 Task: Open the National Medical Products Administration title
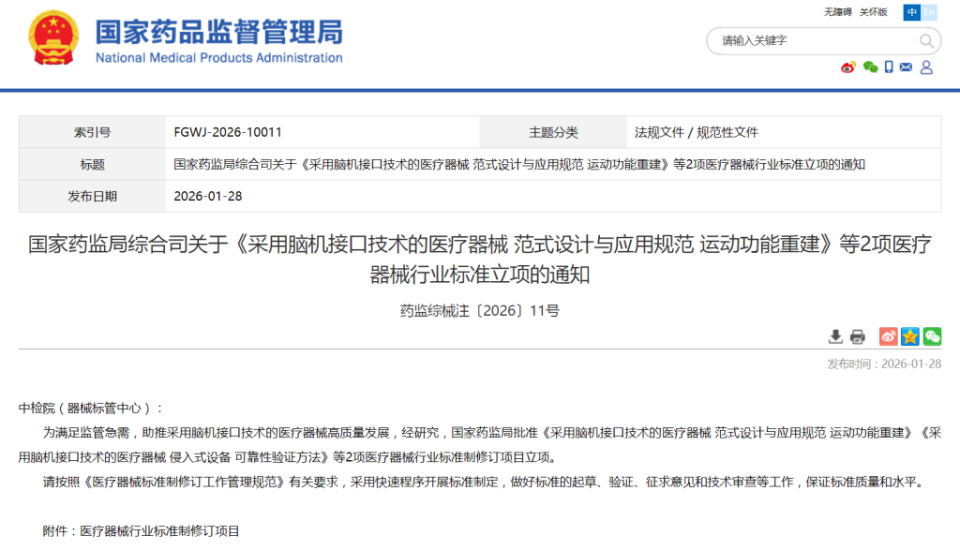219,58
